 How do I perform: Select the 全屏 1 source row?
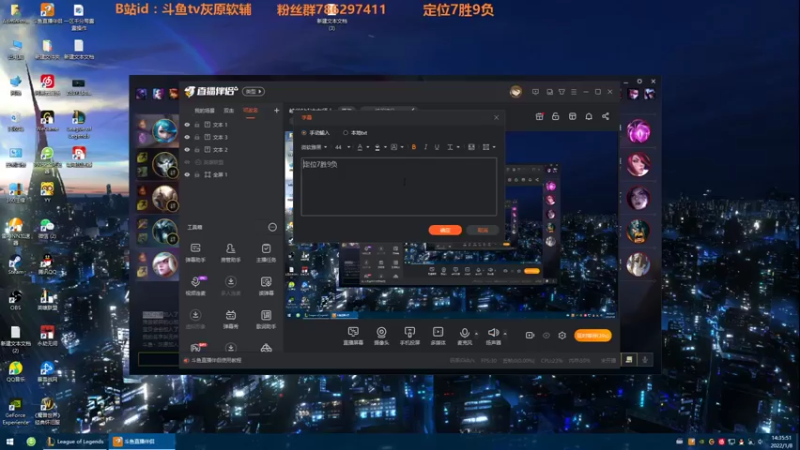coord(232,174)
